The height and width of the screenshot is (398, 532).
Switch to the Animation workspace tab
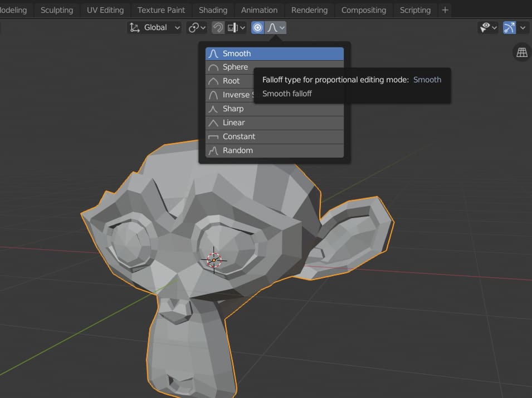coord(259,10)
